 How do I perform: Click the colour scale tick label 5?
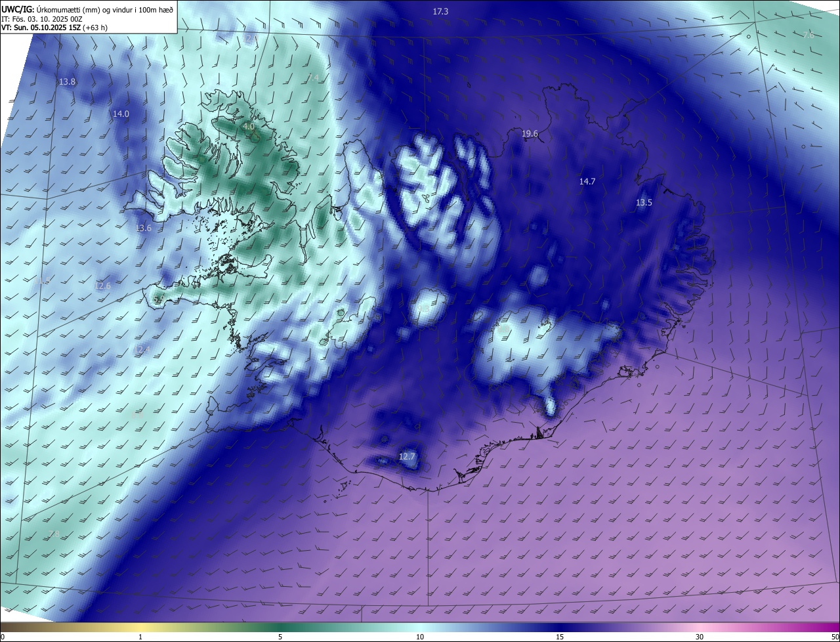coord(280,637)
